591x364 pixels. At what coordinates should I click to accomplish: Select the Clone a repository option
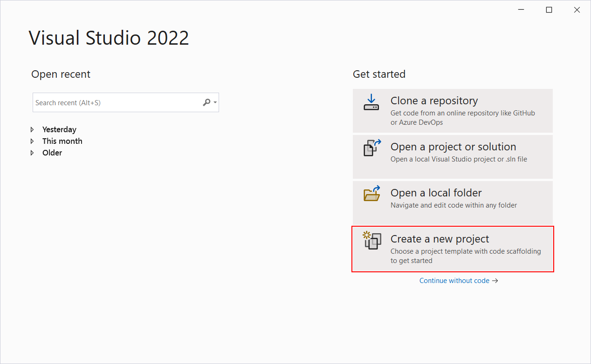452,111
